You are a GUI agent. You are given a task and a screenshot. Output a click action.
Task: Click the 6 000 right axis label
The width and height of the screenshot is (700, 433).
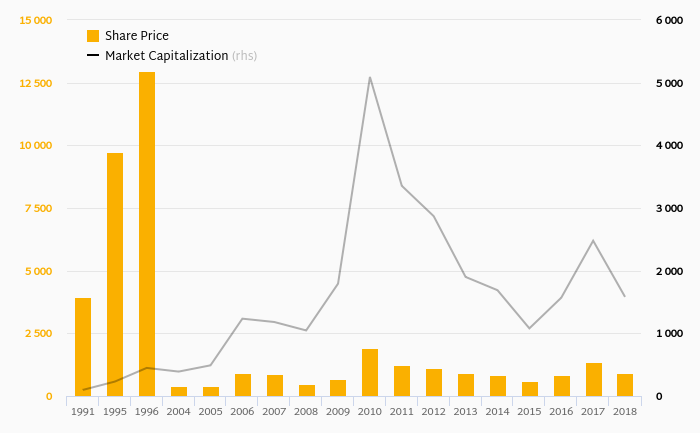(668, 20)
